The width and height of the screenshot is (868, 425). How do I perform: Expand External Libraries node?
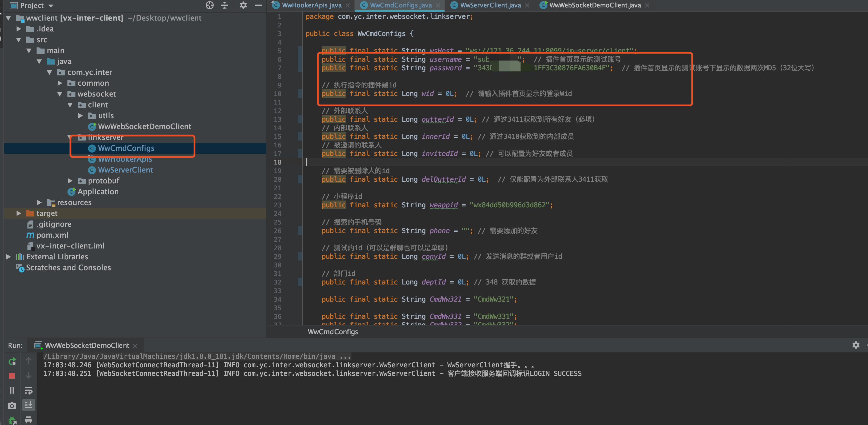pyautogui.click(x=9, y=256)
